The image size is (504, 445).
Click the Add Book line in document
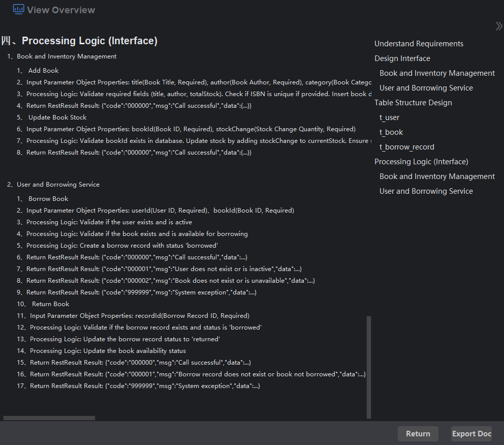[43, 71]
